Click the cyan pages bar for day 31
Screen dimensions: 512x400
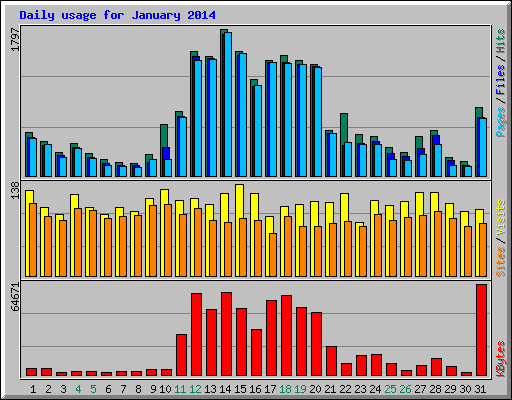(x=483, y=147)
